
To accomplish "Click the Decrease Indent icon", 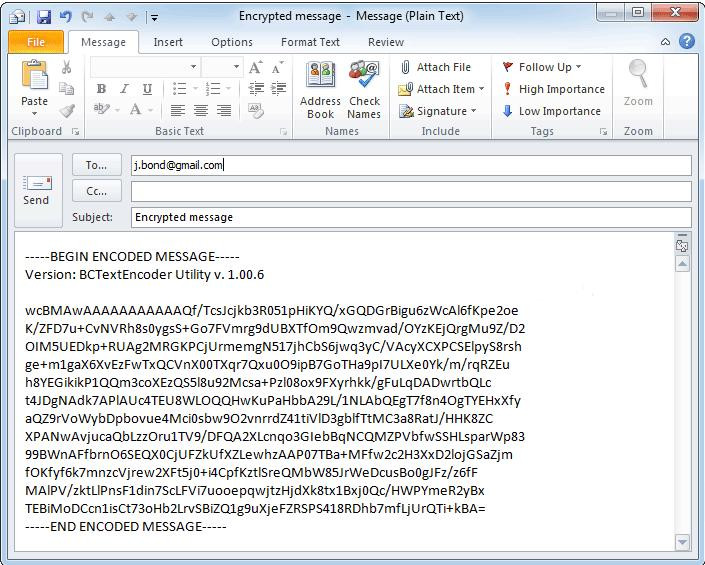I will [256, 89].
